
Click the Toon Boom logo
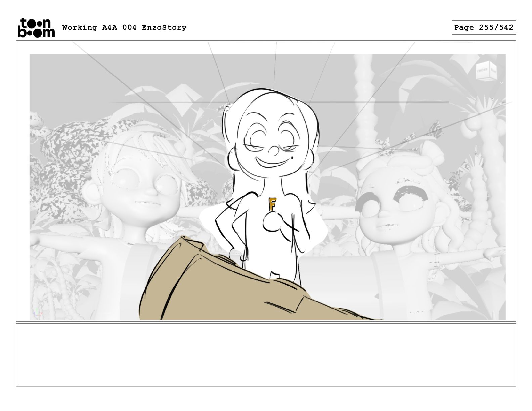pyautogui.click(x=36, y=27)
